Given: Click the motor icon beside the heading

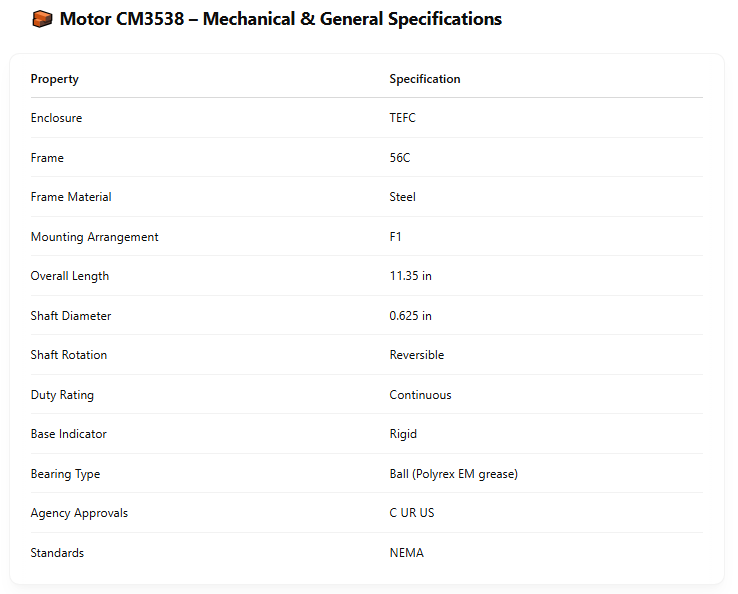Looking at the screenshot, I should [x=42, y=19].
